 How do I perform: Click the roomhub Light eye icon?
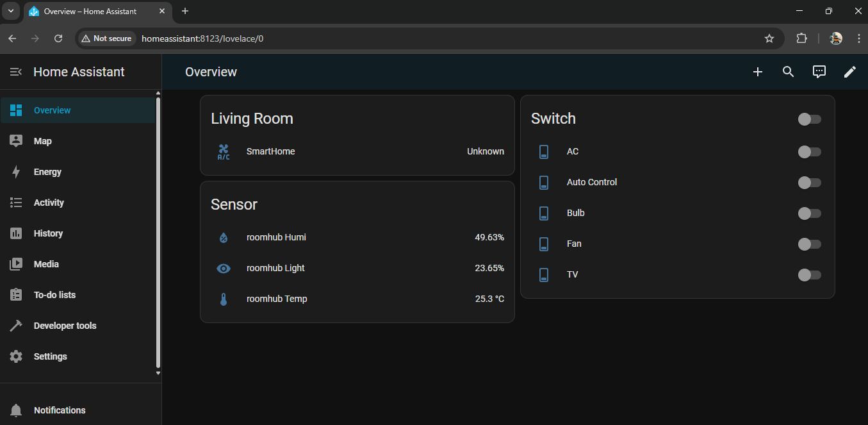224,269
